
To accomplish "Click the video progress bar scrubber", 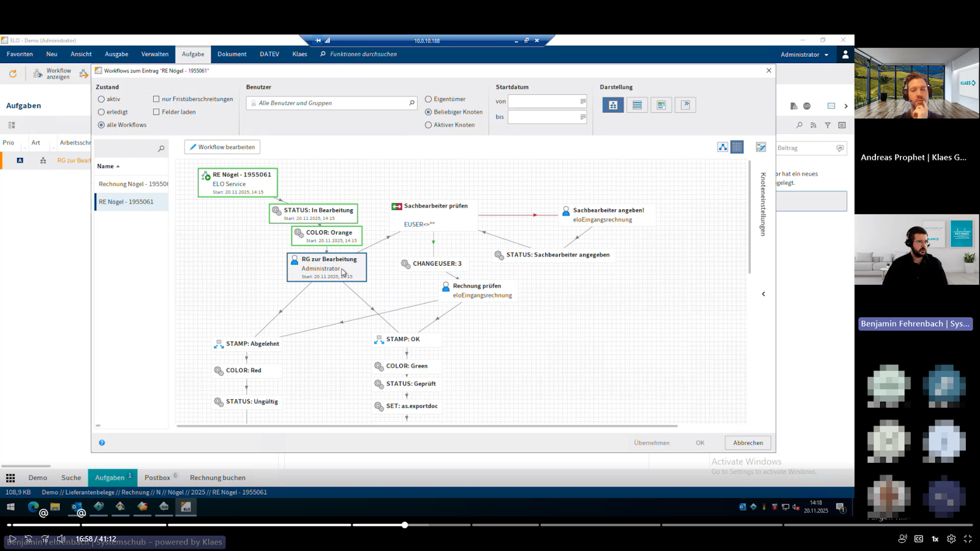I will (405, 525).
